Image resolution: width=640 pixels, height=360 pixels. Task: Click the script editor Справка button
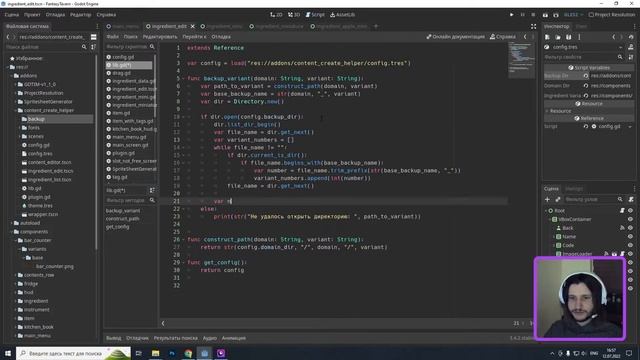(x=503, y=37)
